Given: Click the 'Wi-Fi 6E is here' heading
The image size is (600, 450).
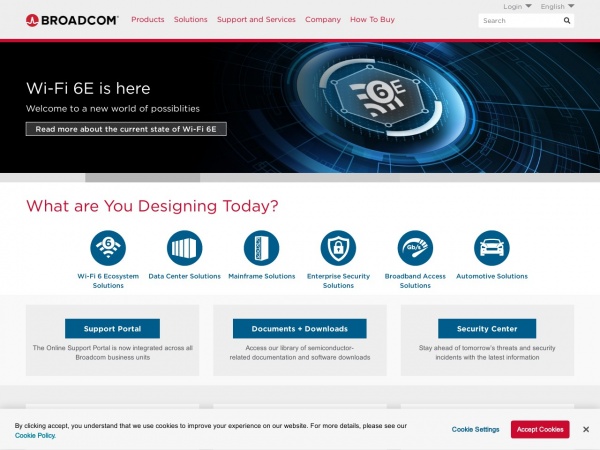Looking at the screenshot, I should click(x=88, y=88).
